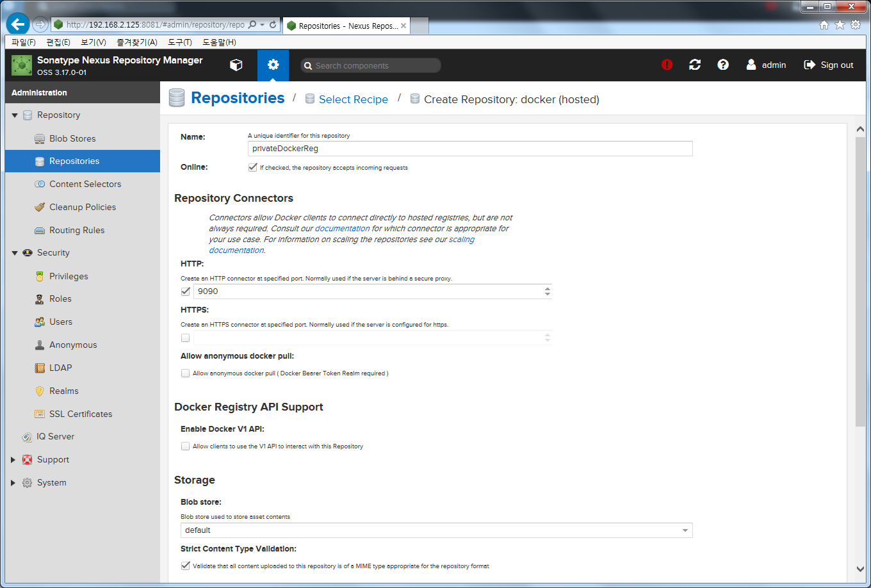Click the scrollbar up arrow
871x588 pixels.
coord(860,129)
